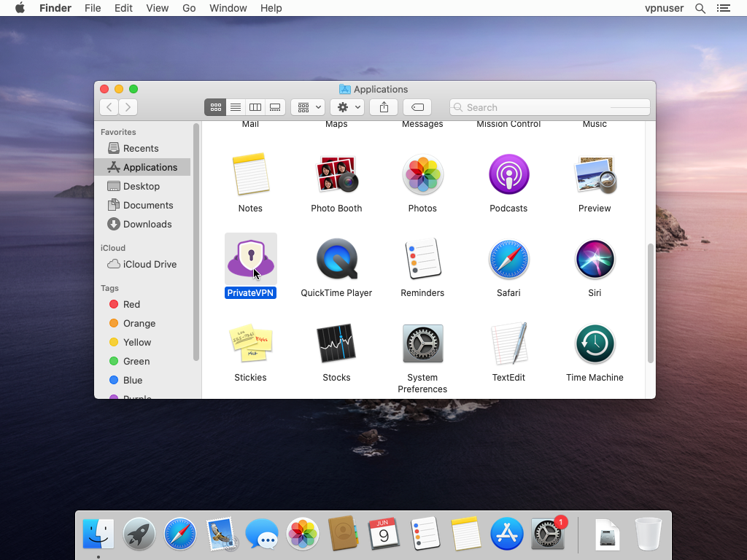747x560 pixels.
Task: Open the Apple menu
Action: [x=20, y=8]
